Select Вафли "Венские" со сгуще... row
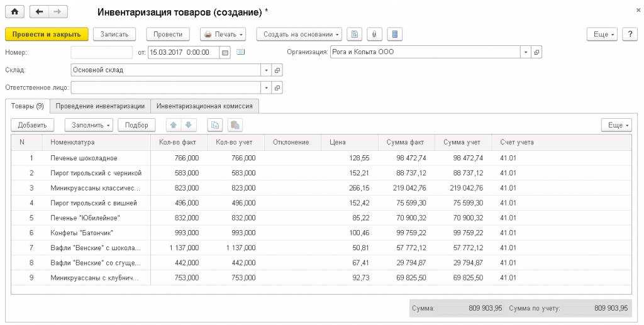 point(321,263)
